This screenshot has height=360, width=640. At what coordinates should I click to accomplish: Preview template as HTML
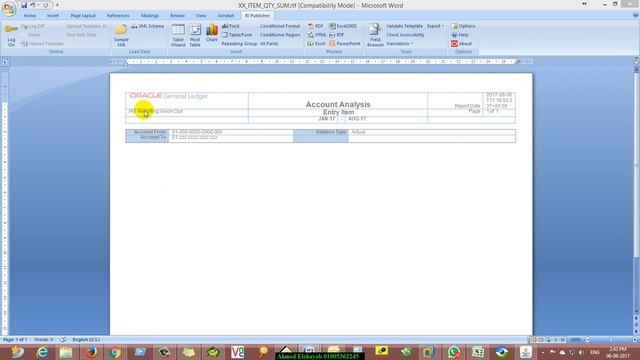click(x=317, y=35)
